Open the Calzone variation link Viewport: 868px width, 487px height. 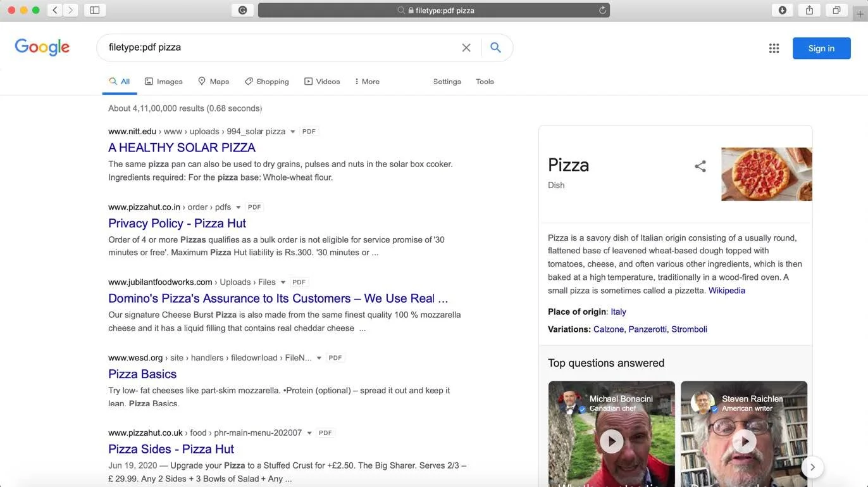[609, 329]
